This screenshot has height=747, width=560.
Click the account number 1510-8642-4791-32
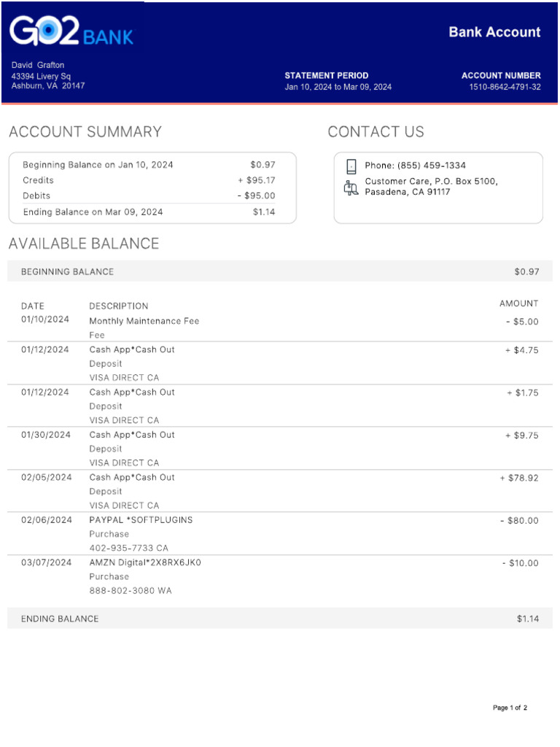(x=505, y=87)
